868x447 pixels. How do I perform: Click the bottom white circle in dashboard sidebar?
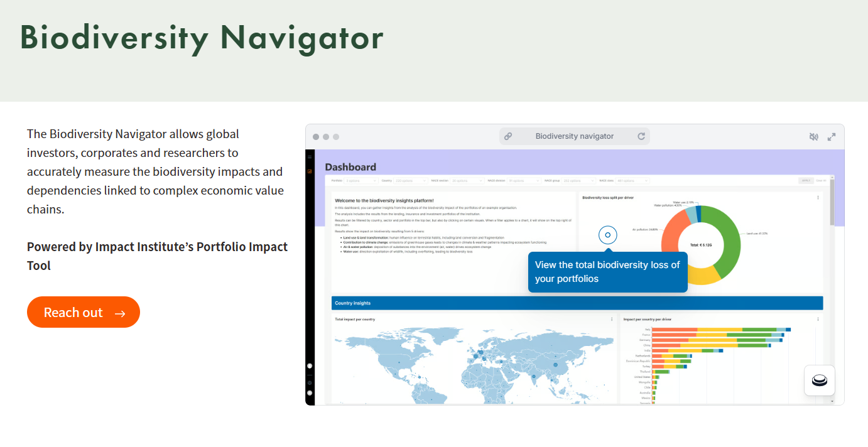pyautogui.click(x=310, y=393)
